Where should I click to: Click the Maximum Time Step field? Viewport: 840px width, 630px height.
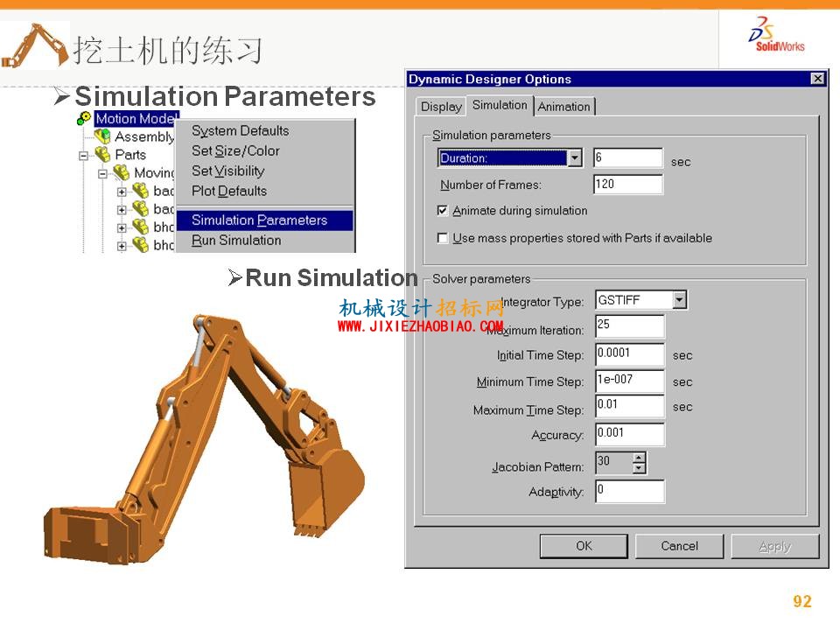point(630,405)
